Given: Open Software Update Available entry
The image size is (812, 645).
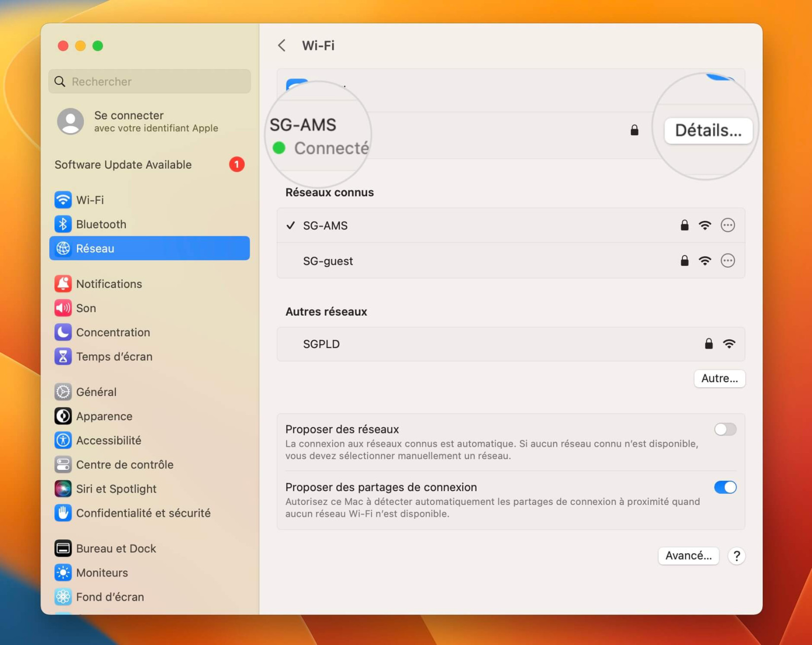Looking at the screenshot, I should [x=149, y=164].
